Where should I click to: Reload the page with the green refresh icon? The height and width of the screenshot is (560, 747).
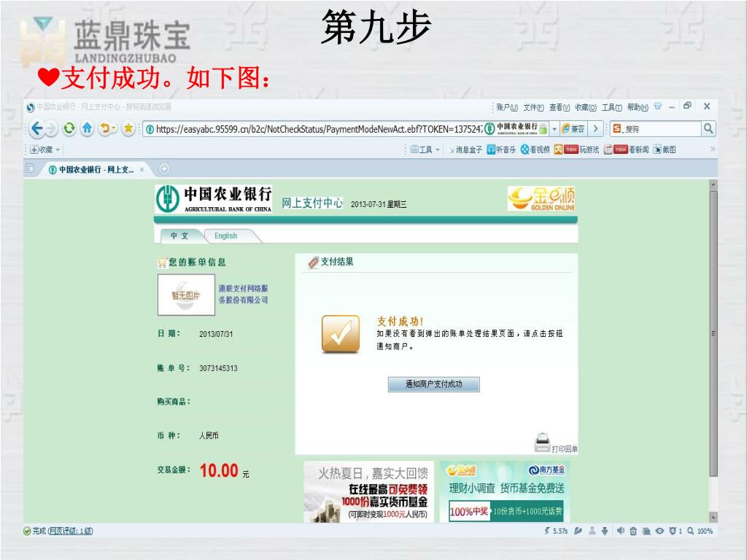coord(69,128)
